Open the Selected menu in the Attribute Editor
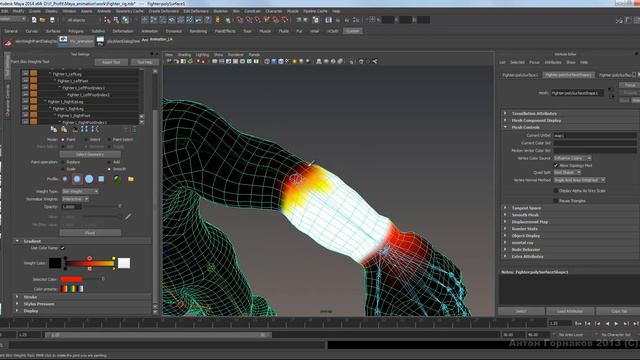Screen dimensions: 640x360 [517, 62]
